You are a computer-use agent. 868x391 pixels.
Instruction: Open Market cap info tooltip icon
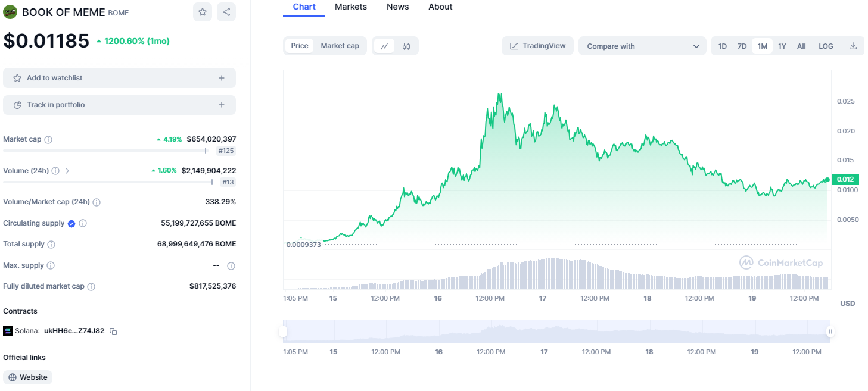[x=48, y=139]
